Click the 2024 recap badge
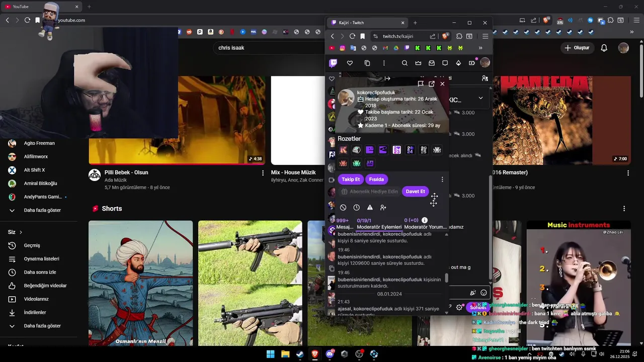 click(x=410, y=150)
